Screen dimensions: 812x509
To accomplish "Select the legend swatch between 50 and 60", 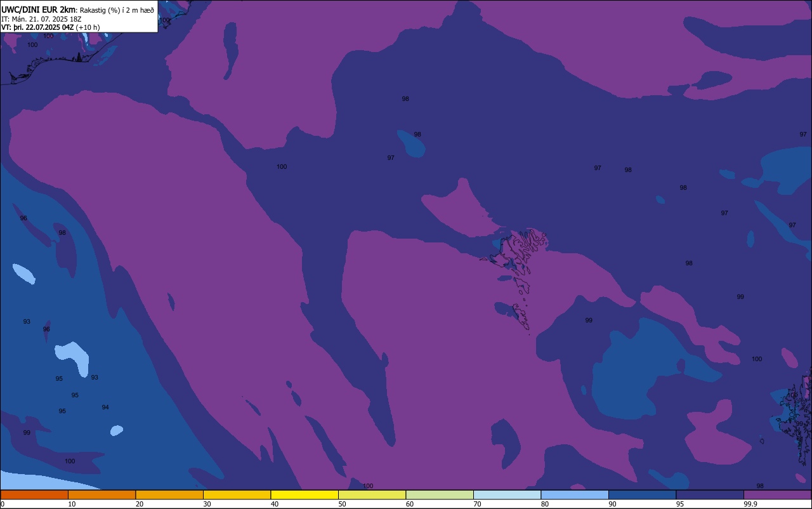I will [x=372, y=494].
